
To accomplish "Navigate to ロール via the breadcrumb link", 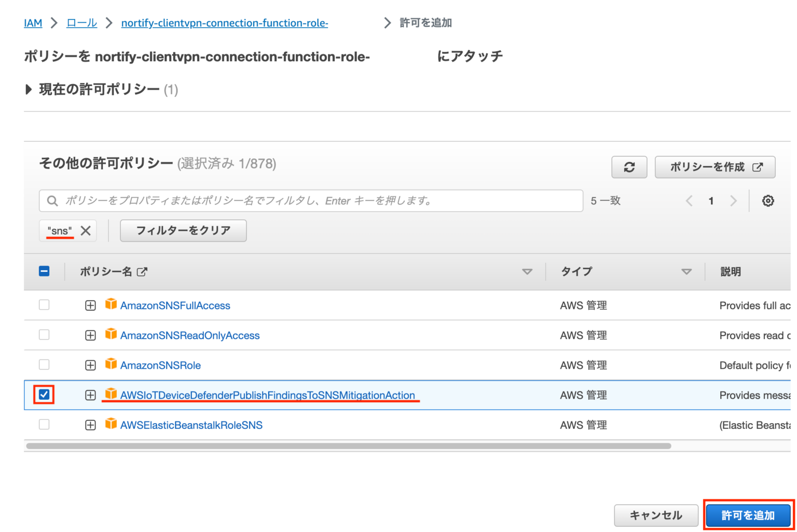I will point(81,22).
